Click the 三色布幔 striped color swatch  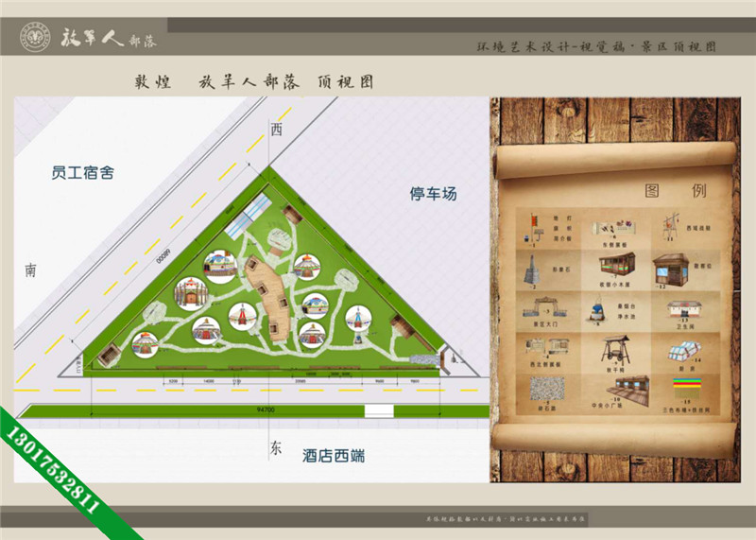pyautogui.click(x=687, y=388)
